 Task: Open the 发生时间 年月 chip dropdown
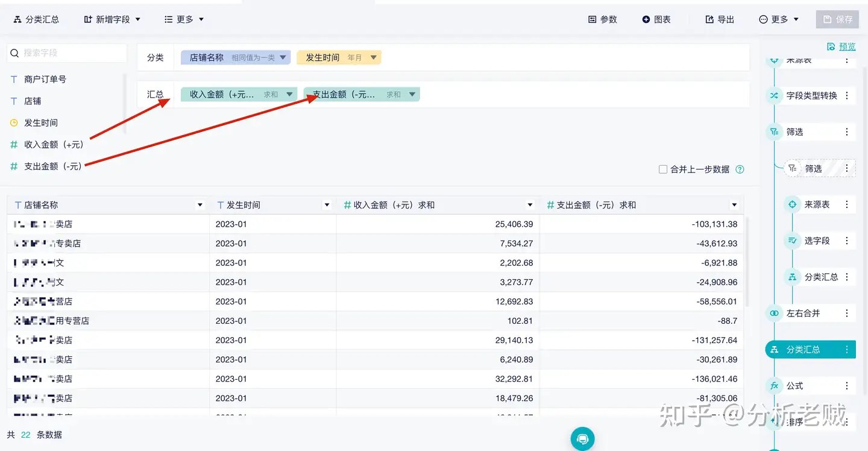pyautogui.click(x=373, y=58)
